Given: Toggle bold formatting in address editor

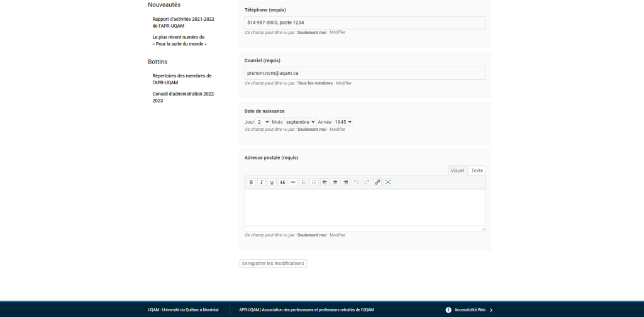Looking at the screenshot, I should [x=251, y=182].
